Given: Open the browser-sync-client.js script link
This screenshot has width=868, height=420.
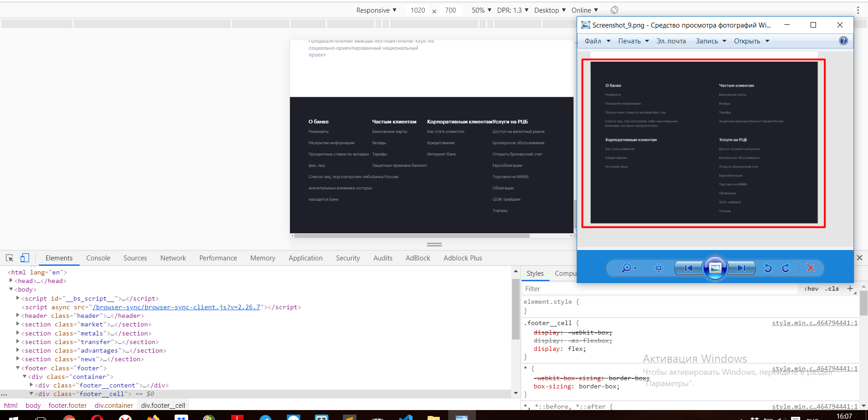Looking at the screenshot, I should pyautogui.click(x=176, y=307).
